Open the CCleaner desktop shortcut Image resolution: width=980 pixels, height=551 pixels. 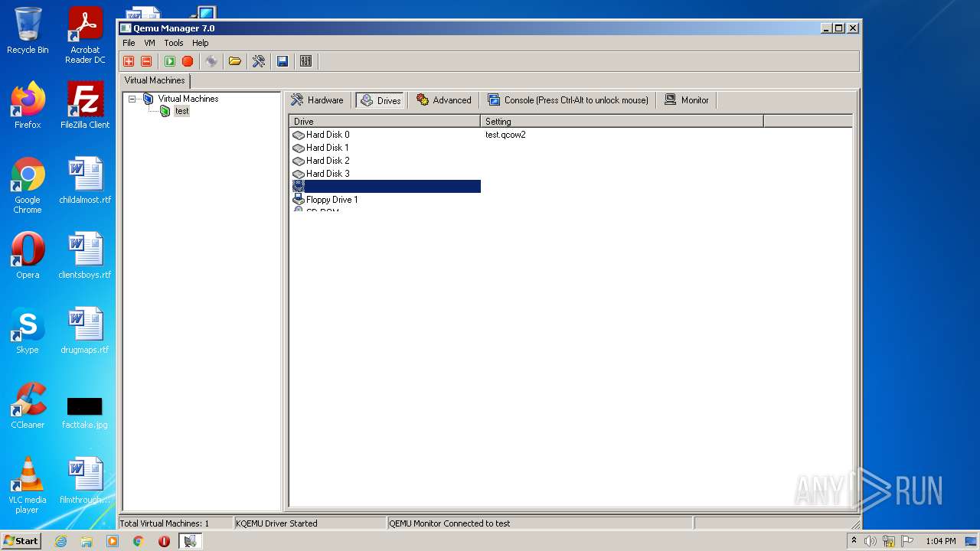point(28,406)
